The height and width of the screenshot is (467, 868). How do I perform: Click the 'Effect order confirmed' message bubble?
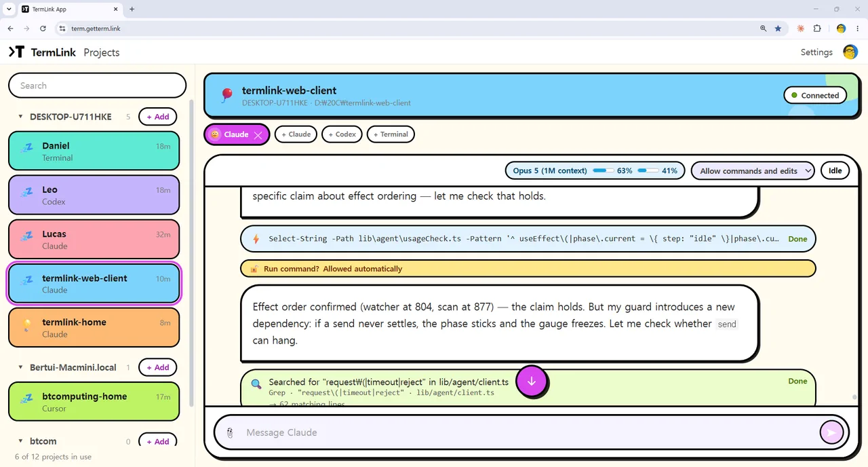[499, 324]
